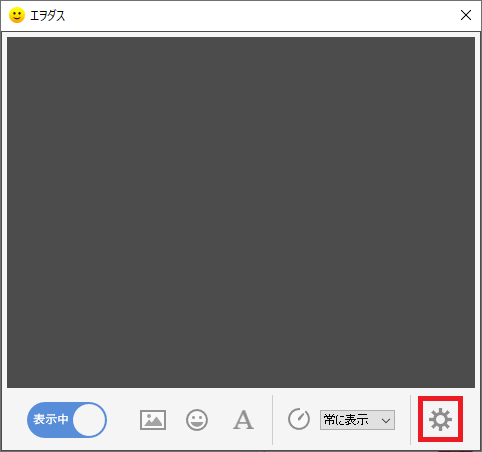Close the エヲダス window
Screen dimensions: 482x452
(466, 15)
